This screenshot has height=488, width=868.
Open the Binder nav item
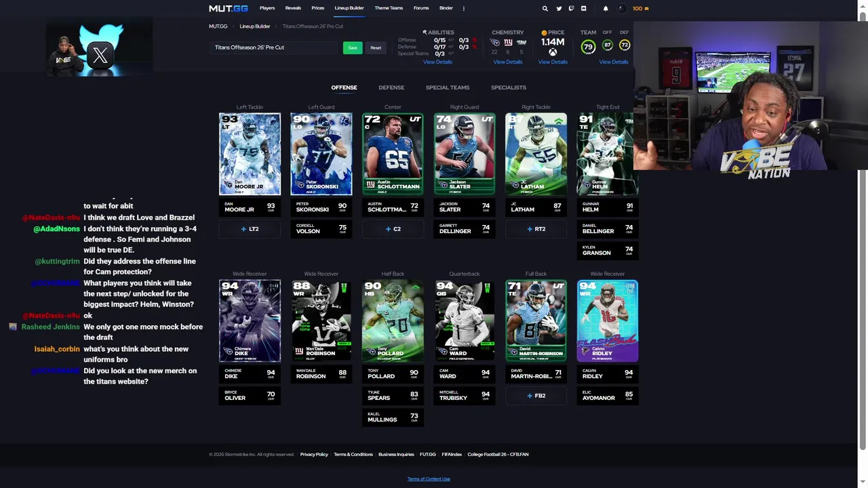click(x=446, y=8)
